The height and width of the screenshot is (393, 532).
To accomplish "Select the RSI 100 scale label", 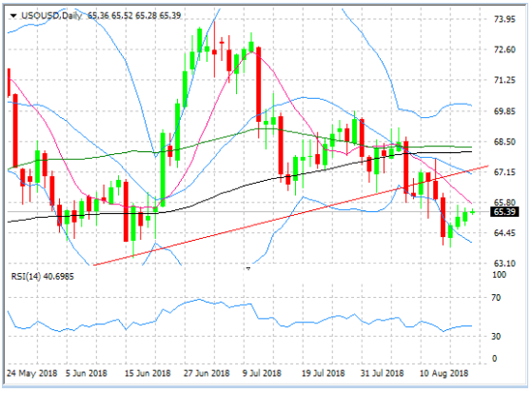I will pos(499,275).
